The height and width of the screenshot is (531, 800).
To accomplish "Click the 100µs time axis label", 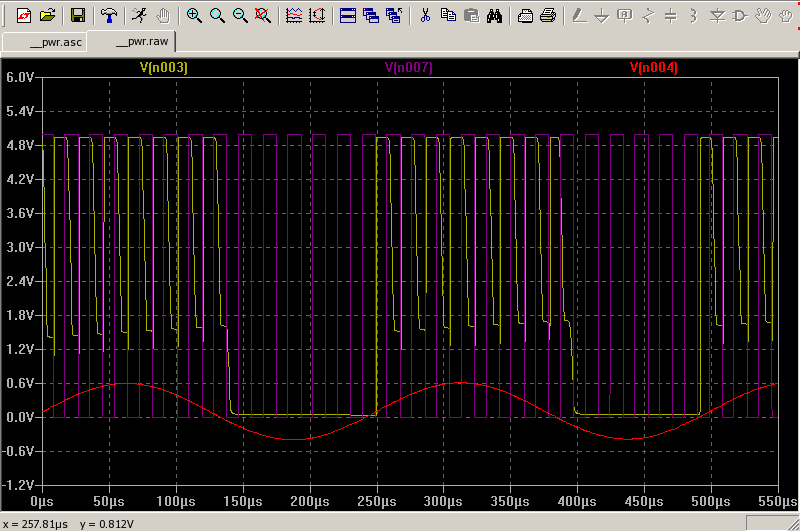I will (x=176, y=501).
